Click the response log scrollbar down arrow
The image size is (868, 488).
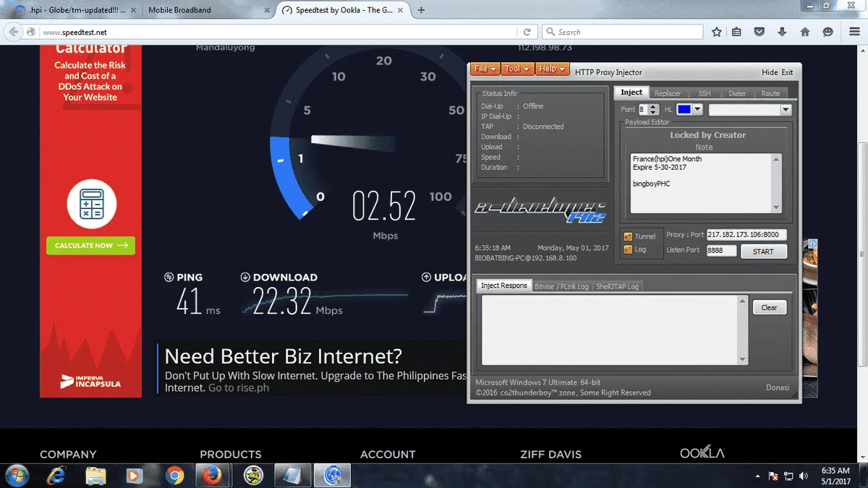point(742,359)
